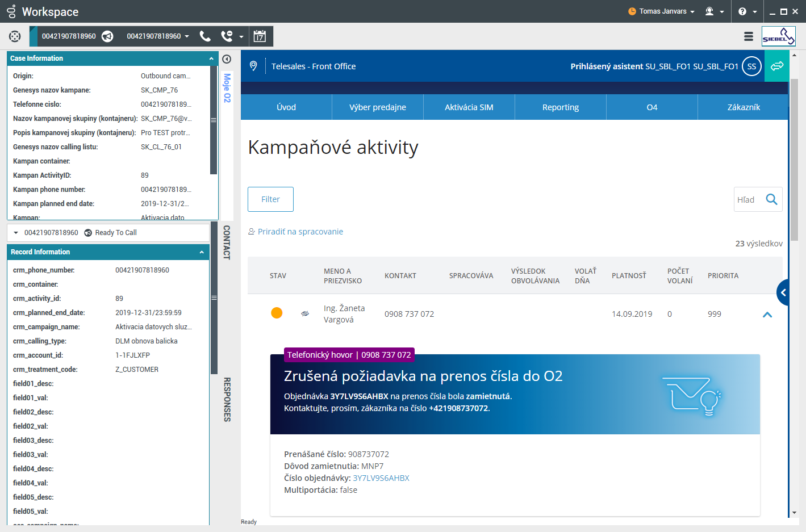This screenshot has height=532, width=806.
Task: Sort by PRIORITA column header
Action: (723, 276)
